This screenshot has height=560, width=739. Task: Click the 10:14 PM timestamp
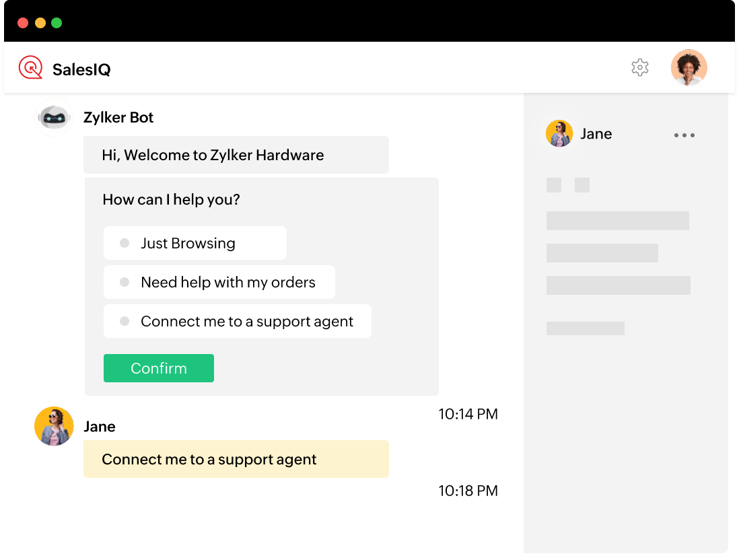tap(468, 414)
